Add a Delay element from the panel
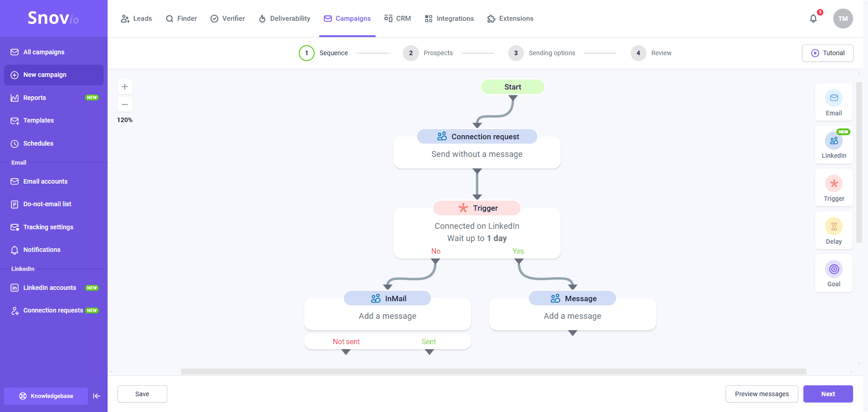This screenshot has height=412, width=868. point(834,231)
